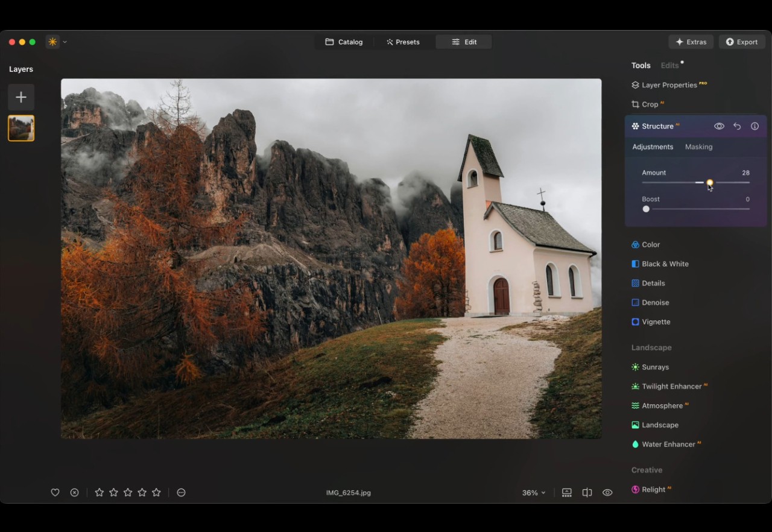Open the 36% zoom level dropdown
Screen dimensions: 772x532
point(534,493)
